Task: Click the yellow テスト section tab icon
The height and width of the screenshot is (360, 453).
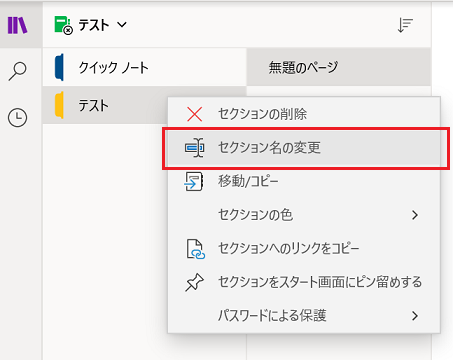Action: [59, 105]
